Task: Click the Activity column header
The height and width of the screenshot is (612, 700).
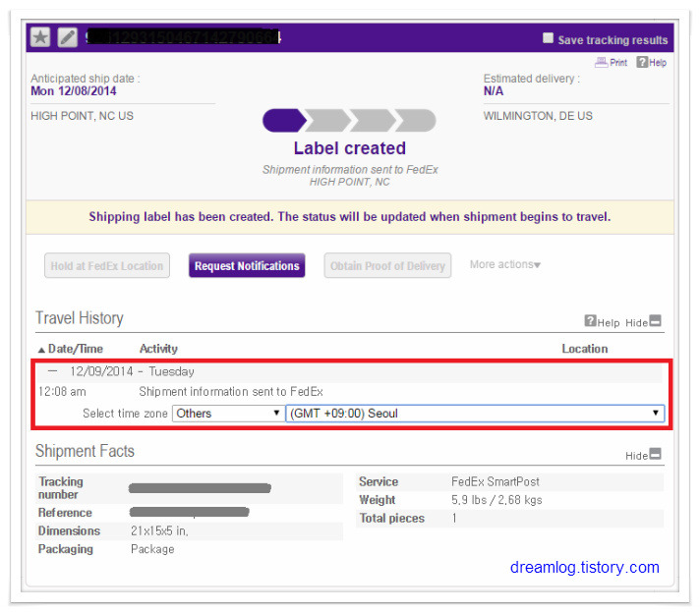Action: (x=158, y=349)
